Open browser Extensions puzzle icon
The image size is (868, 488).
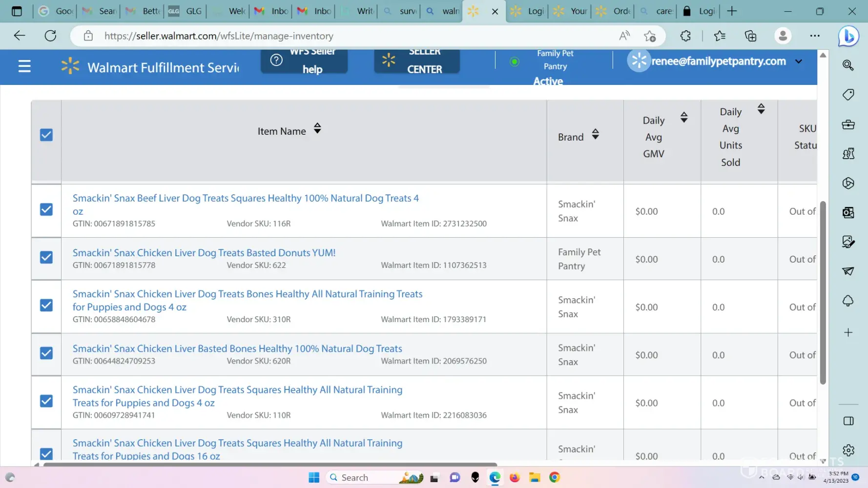(x=685, y=36)
